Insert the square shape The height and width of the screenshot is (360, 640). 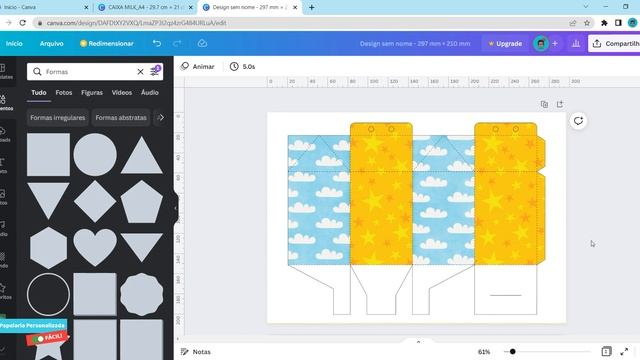48,155
